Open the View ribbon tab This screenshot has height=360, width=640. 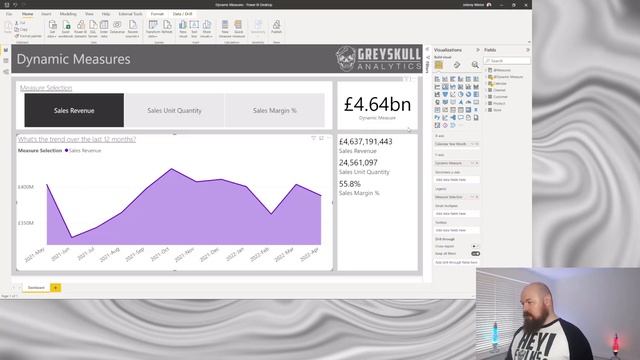click(89, 14)
